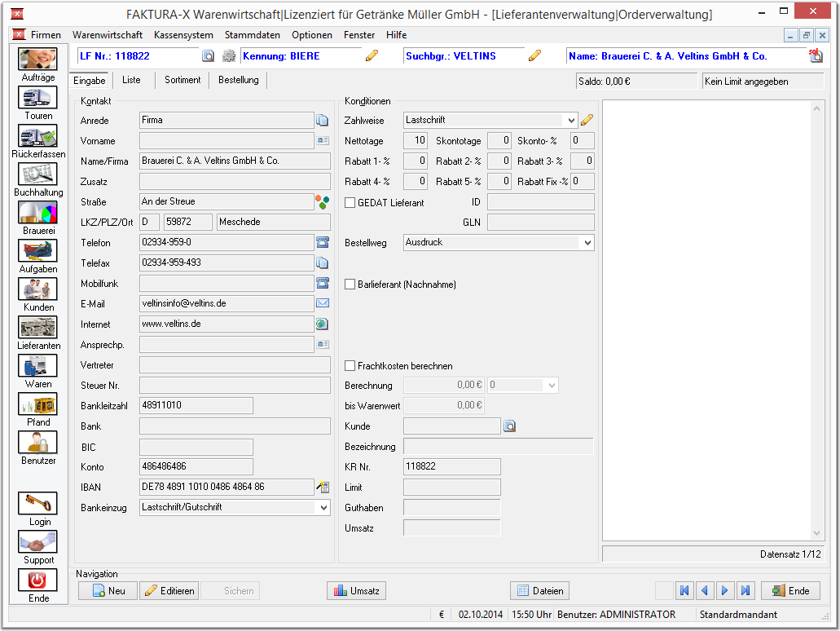840x631 pixels.
Task: Open the Warenwirtschaft menu
Action: [x=108, y=35]
